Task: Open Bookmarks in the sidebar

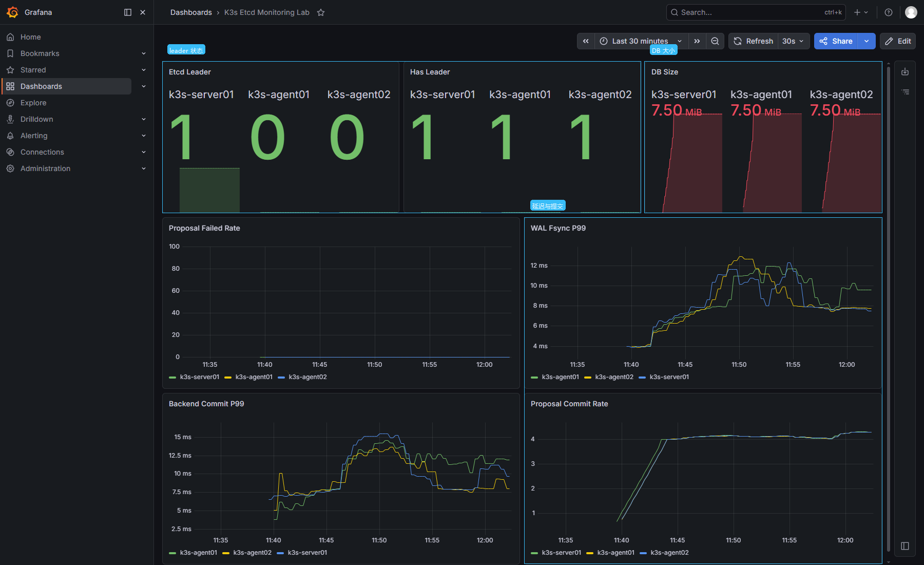Action: click(x=40, y=53)
